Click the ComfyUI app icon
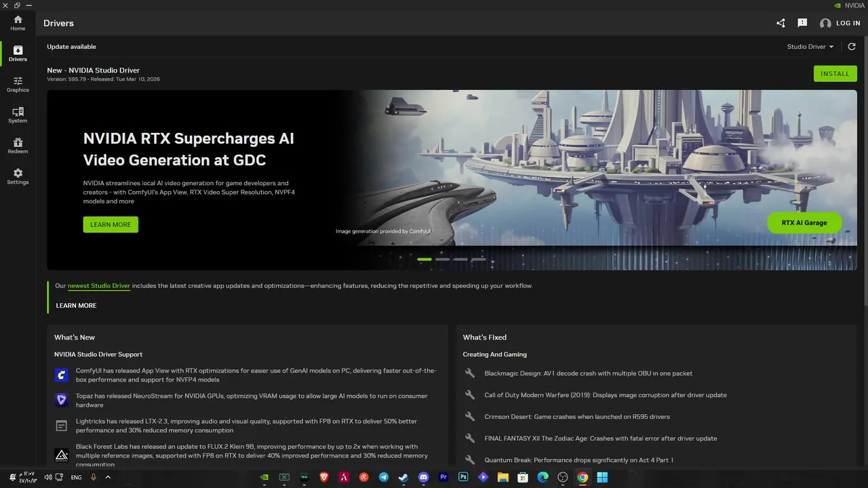This screenshot has width=868, height=488. pyautogui.click(x=62, y=375)
